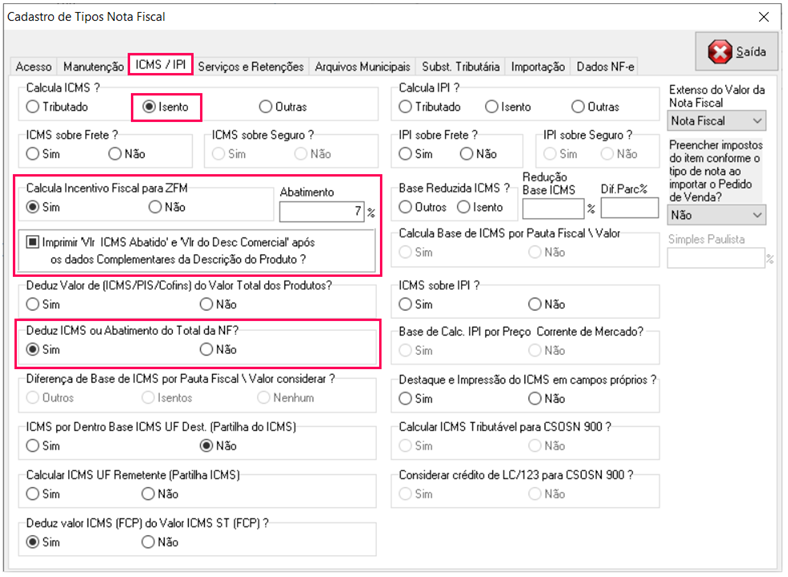Switch to the Acesso tab
Image resolution: width=788 pixels, height=577 pixels.
pyautogui.click(x=33, y=67)
